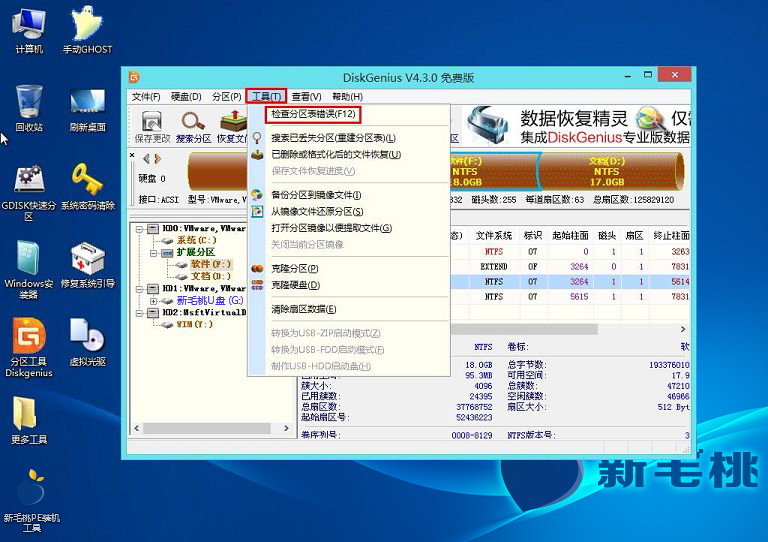The image size is (768, 542).
Task: Click the 克隆硬盘 menu icon
Action: (x=257, y=284)
